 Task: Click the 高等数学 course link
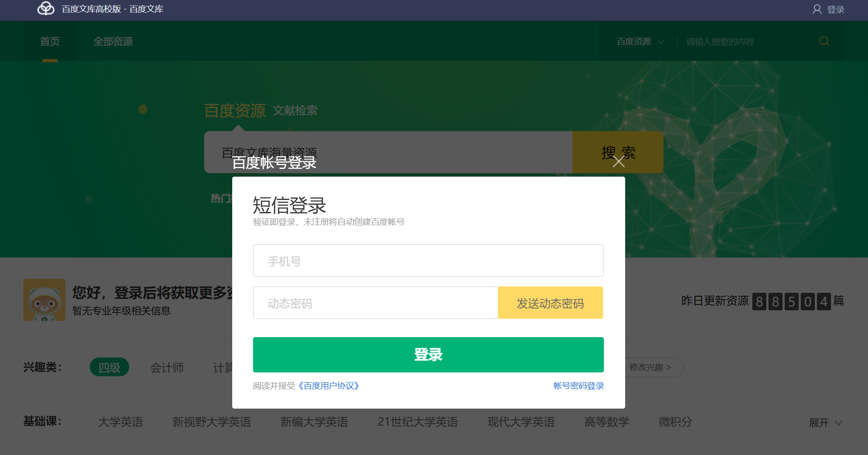pyautogui.click(x=606, y=422)
